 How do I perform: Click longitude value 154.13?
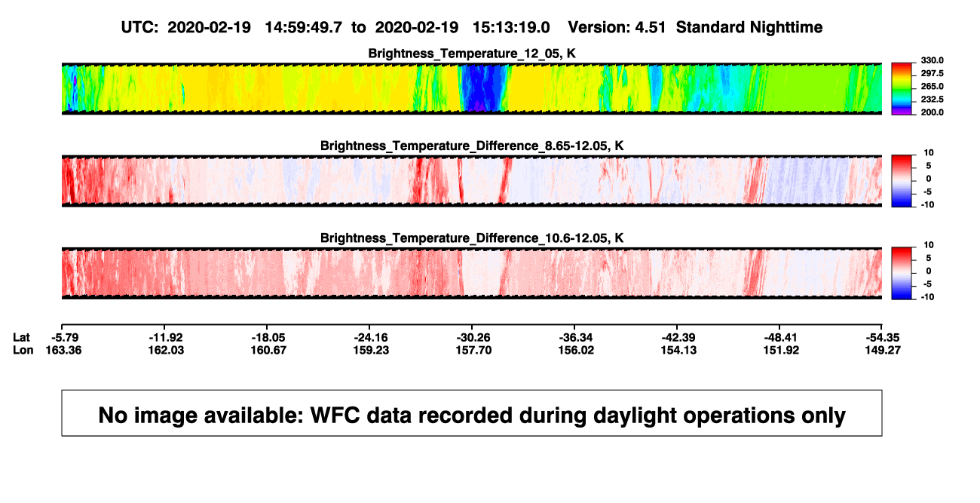(678, 349)
